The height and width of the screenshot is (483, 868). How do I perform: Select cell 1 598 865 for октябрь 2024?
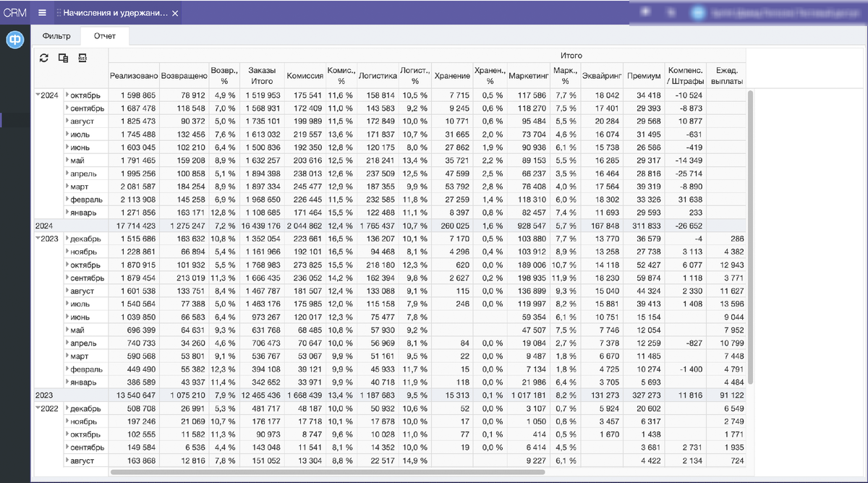(x=134, y=95)
